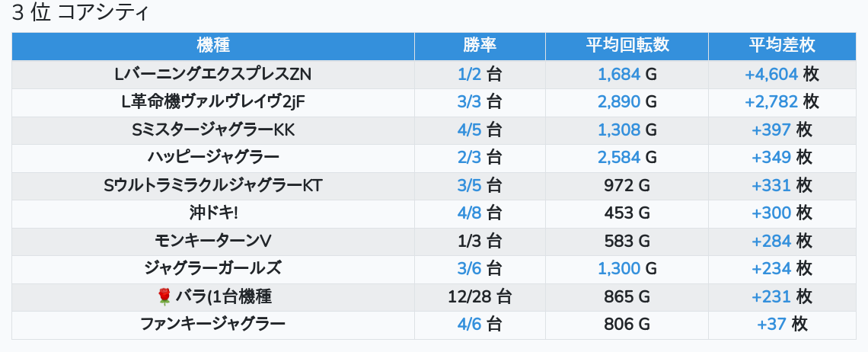Click the 3/3 win rate link
The width and height of the screenshot is (868, 352).
[x=470, y=102]
